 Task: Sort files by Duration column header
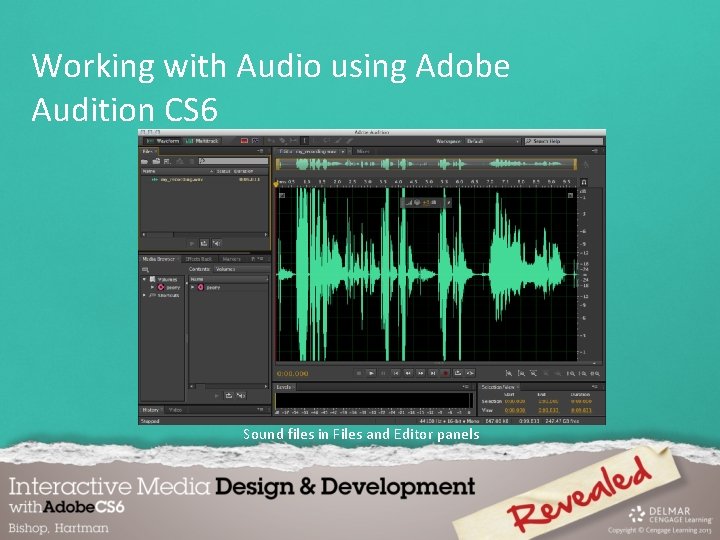click(243, 171)
